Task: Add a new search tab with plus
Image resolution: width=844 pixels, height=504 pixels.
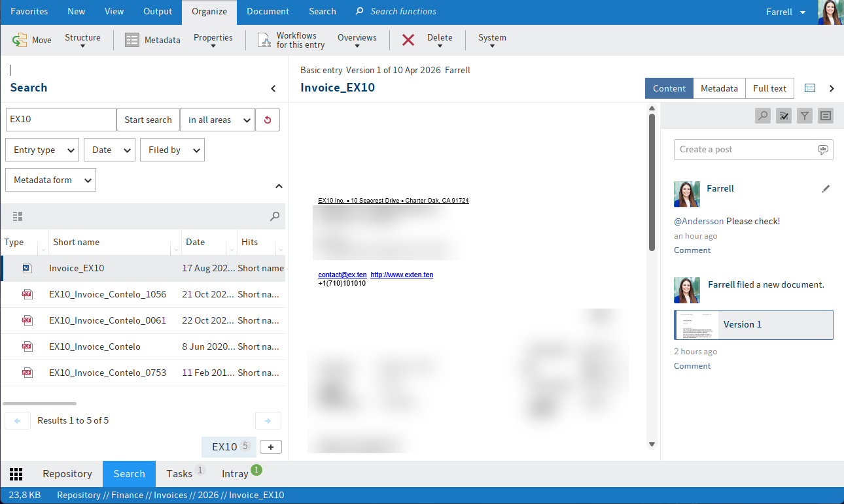Action: pyautogui.click(x=271, y=447)
